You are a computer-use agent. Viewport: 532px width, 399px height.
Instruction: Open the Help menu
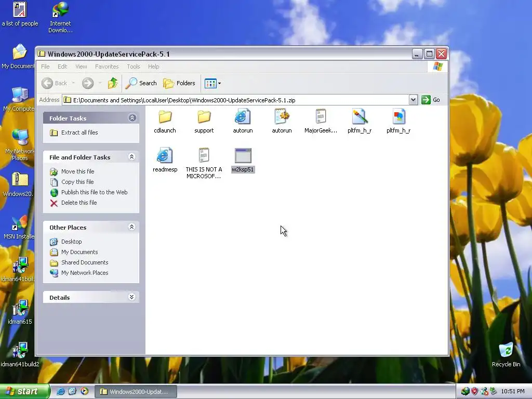153,66
